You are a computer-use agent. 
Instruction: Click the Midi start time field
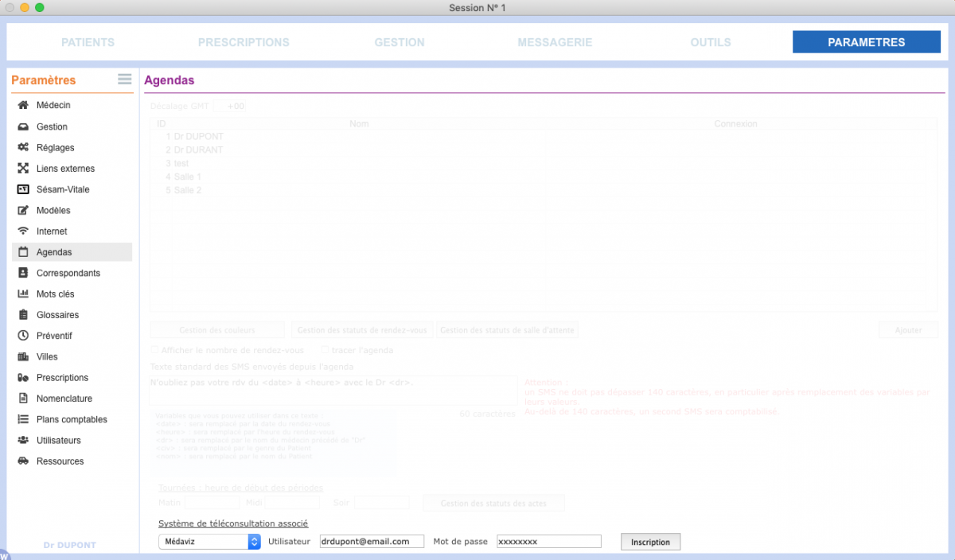292,503
